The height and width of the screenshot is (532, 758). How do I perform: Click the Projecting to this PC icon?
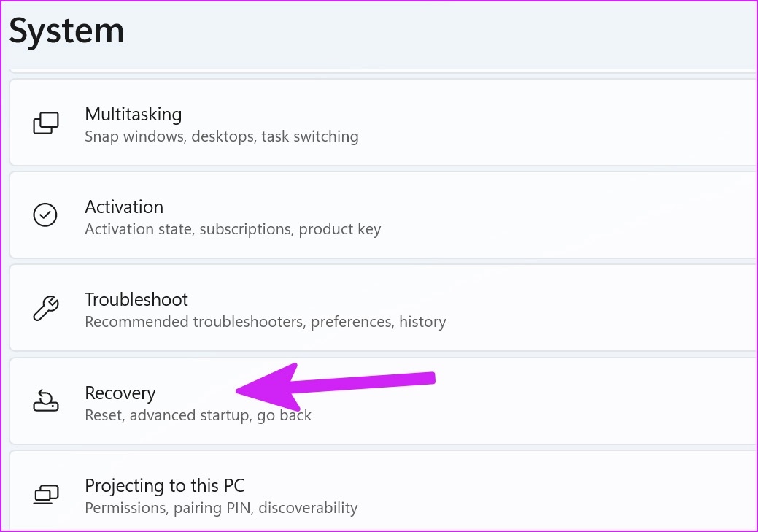(46, 494)
